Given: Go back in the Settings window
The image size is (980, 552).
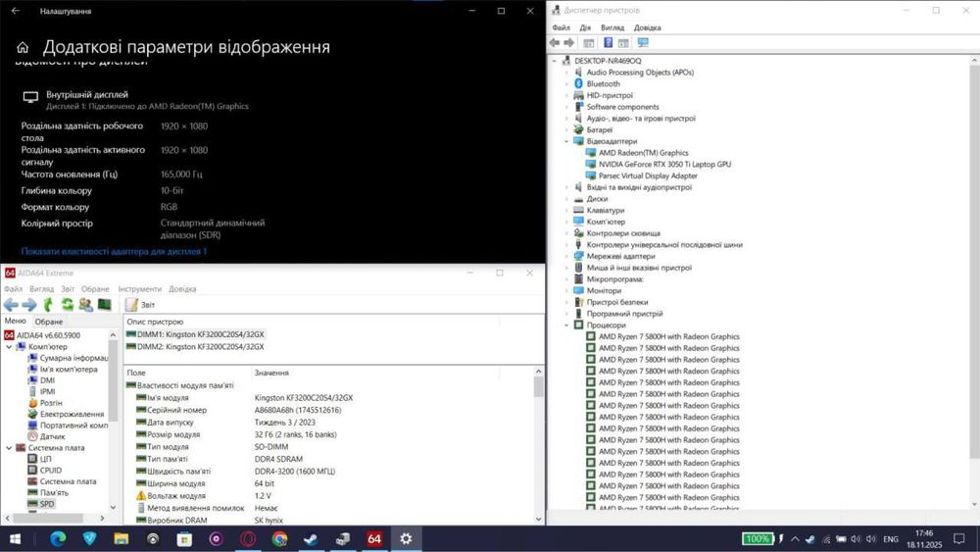Looking at the screenshot, I should click(x=16, y=11).
